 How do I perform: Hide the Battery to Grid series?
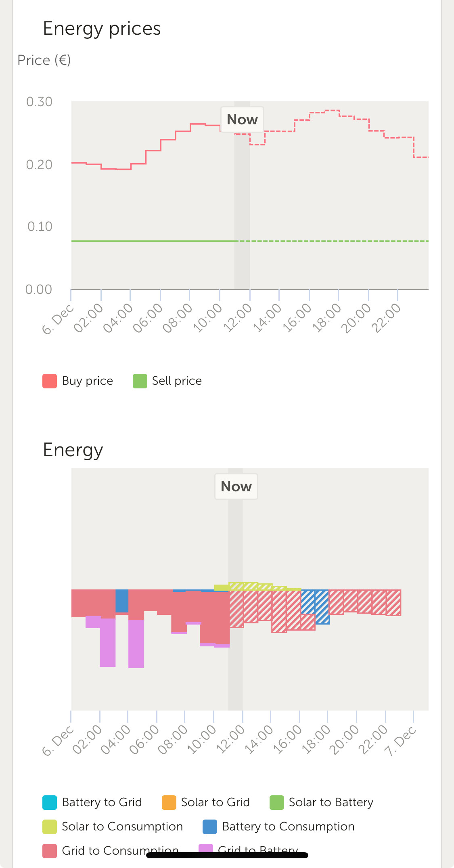50,803
